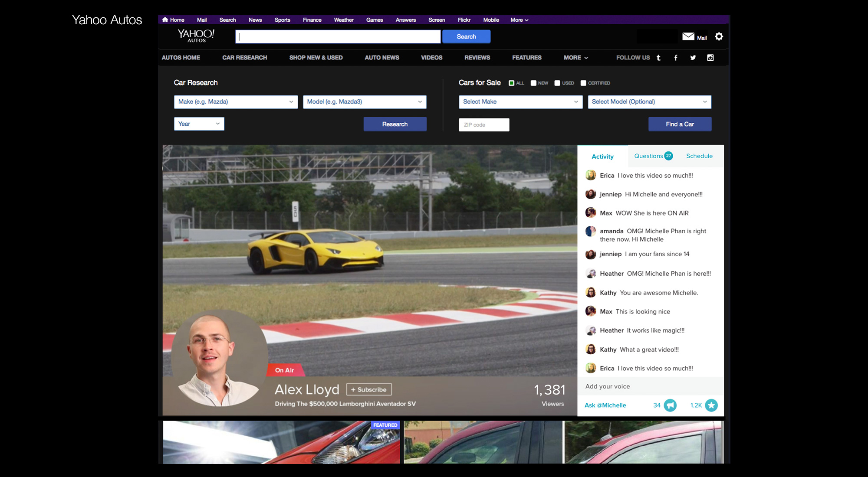Screen dimensions: 868x477
Task: Click the Subscribe button for Alex Lloyd
Action: 369,389
